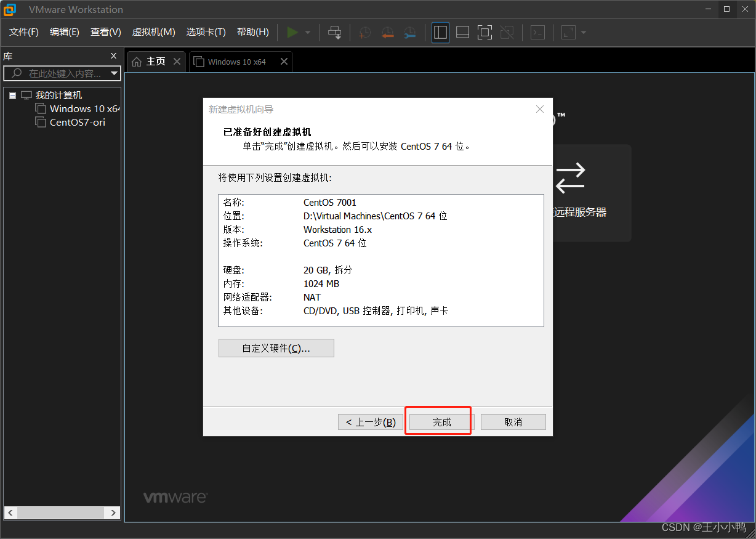756x539 pixels.
Task: Select CentOS7-ori in the library tree
Action: pyautogui.click(x=78, y=122)
